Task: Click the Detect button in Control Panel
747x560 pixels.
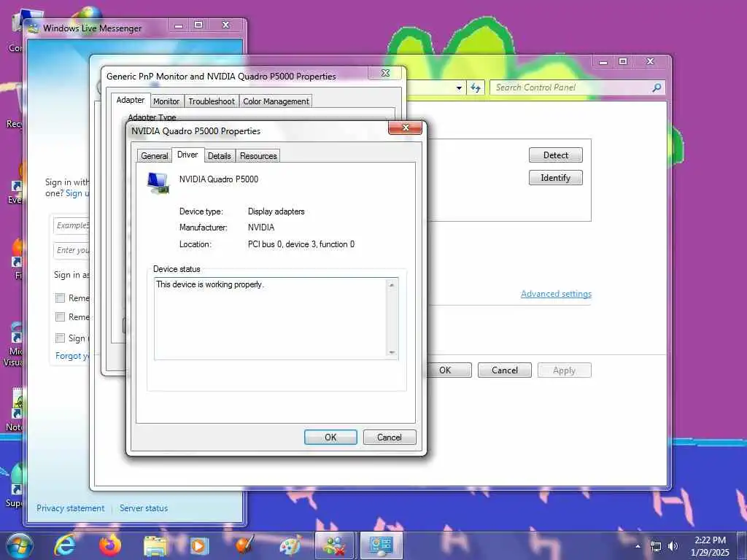Action: pyautogui.click(x=555, y=155)
